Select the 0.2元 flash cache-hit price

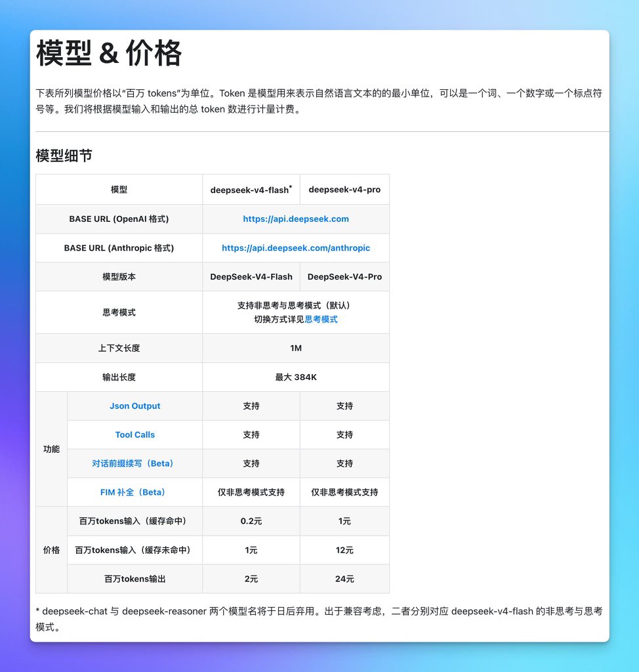[x=251, y=521]
